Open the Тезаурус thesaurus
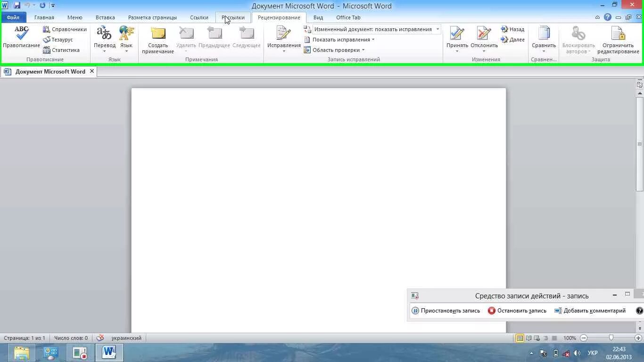The width and height of the screenshot is (644, 362). (x=58, y=40)
